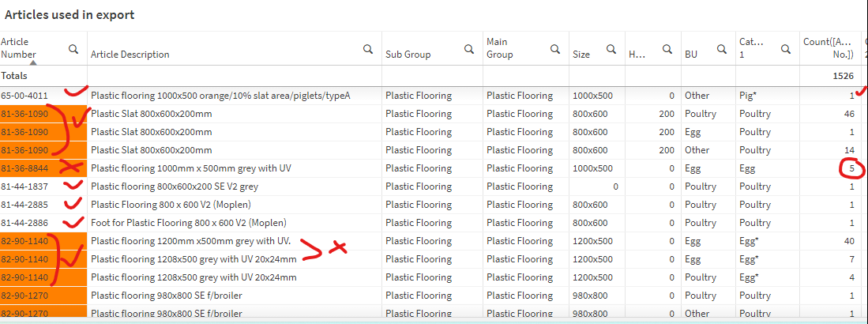Toggle the Article Number sort arrow
868x324 pixels.
[x=32, y=61]
